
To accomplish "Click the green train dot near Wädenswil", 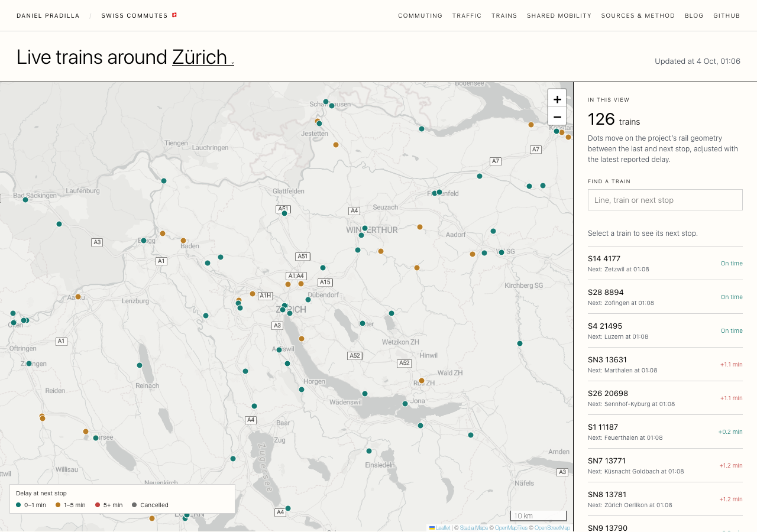I will point(365,394).
